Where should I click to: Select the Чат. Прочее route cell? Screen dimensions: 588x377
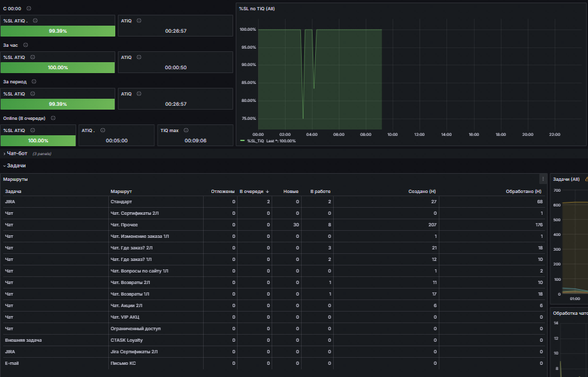coord(156,225)
